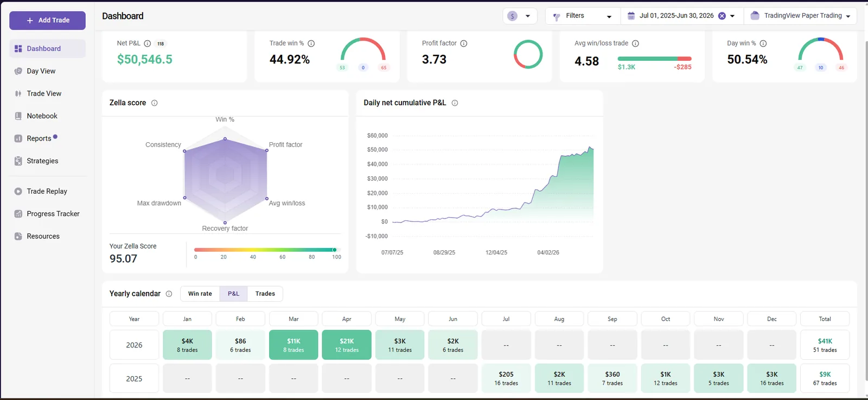
Task: Click the calendar icon by date range
Action: coord(631,16)
